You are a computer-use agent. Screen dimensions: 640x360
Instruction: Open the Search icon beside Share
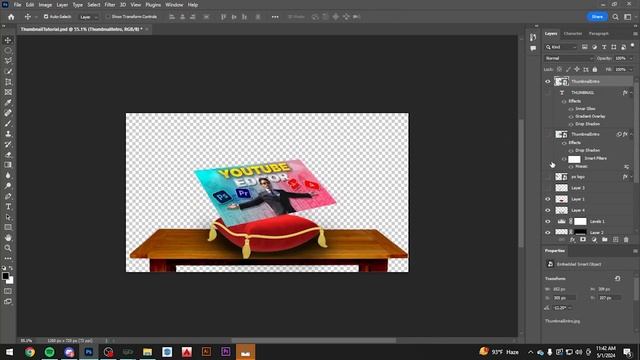[616, 17]
